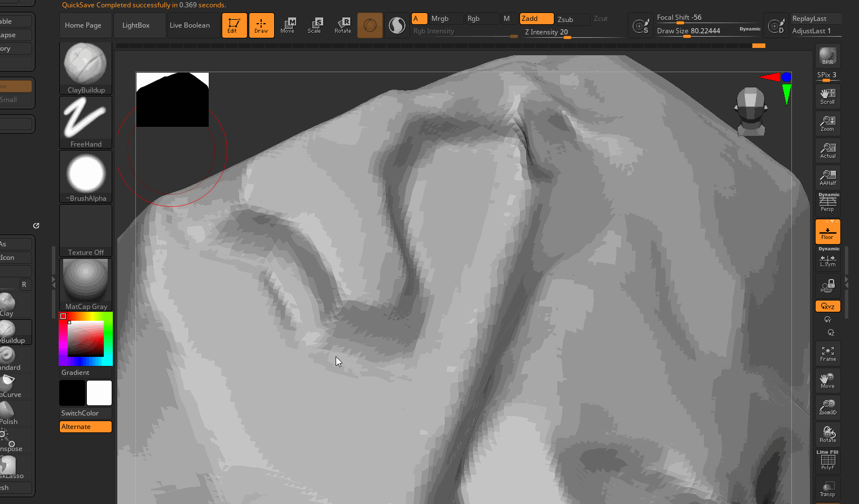The height and width of the screenshot is (504, 859).
Task: Click the Z Intensity slider
Action: pos(546,32)
